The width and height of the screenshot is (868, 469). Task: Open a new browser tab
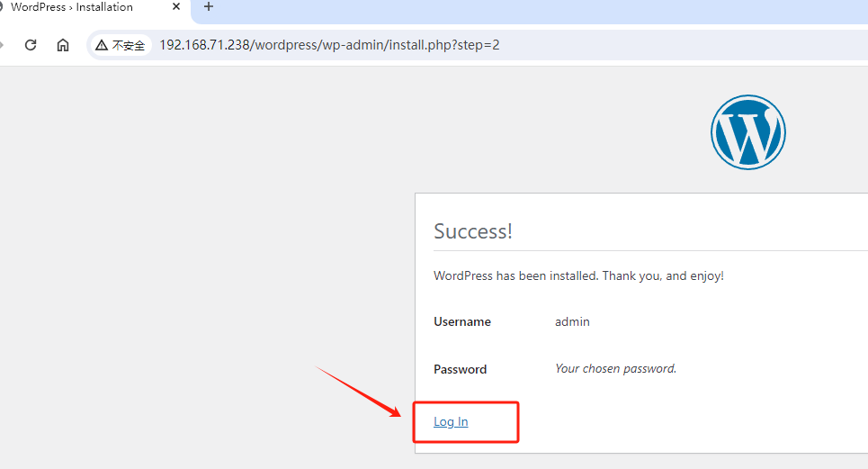209,7
